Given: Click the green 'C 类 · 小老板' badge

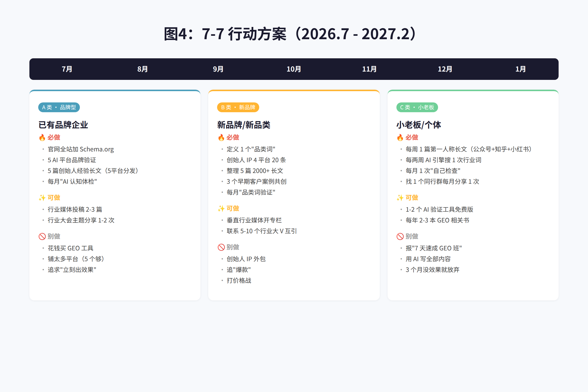Looking at the screenshot, I should (x=417, y=107).
